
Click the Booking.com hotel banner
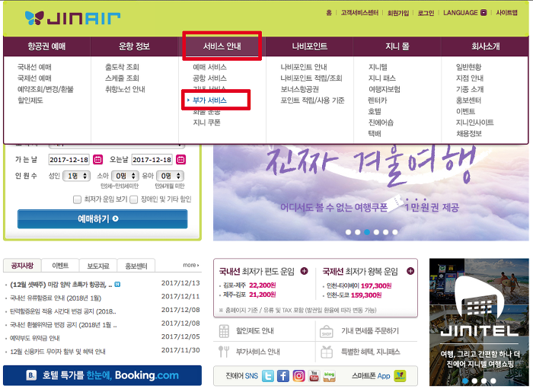[102, 375]
